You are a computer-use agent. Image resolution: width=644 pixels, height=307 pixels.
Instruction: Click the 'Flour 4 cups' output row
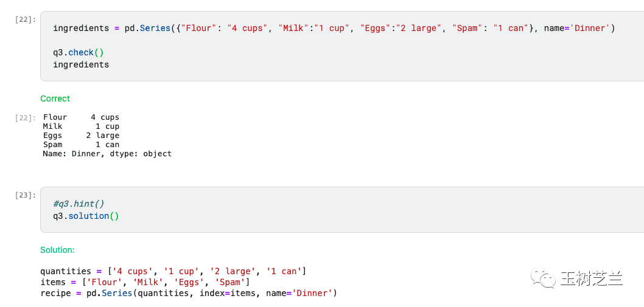tap(81, 117)
